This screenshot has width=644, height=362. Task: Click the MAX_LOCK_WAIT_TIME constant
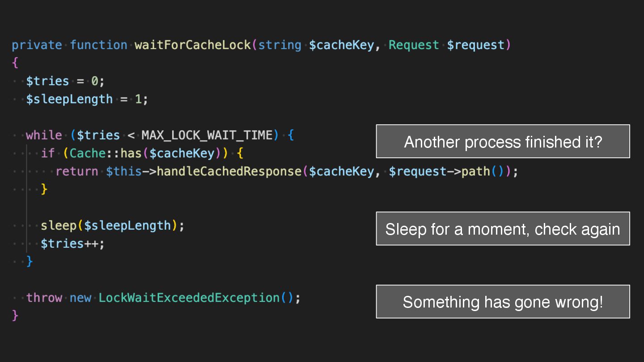tap(207, 135)
